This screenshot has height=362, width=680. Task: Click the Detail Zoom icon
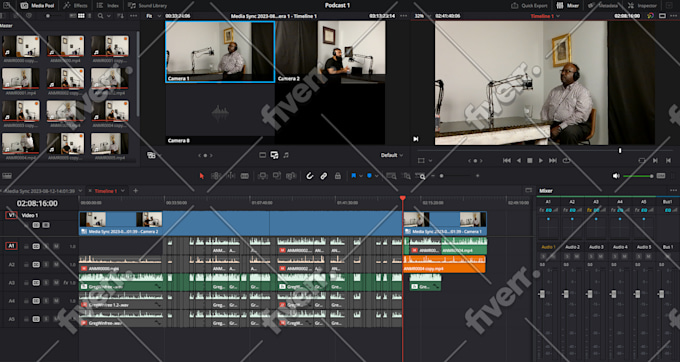pyautogui.click(x=406, y=176)
